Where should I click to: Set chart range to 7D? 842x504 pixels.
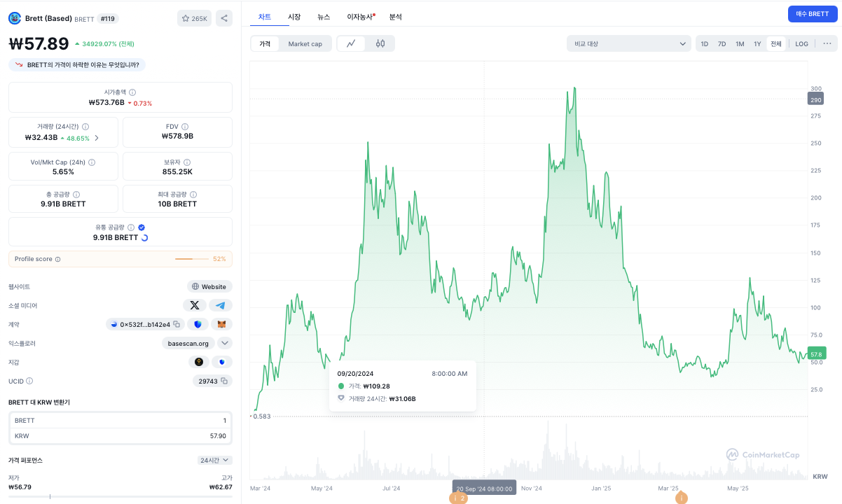coord(722,43)
